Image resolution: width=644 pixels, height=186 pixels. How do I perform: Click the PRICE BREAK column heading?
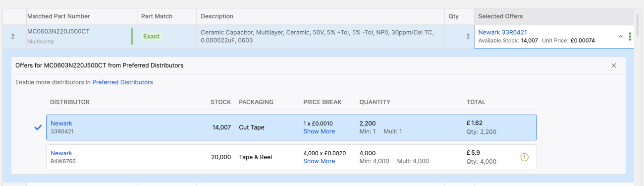pyautogui.click(x=322, y=102)
